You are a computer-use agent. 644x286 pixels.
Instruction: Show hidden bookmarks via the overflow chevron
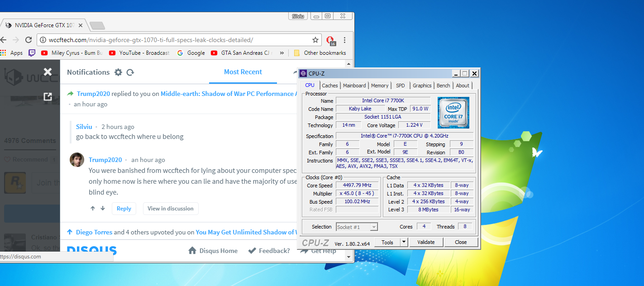point(282,53)
